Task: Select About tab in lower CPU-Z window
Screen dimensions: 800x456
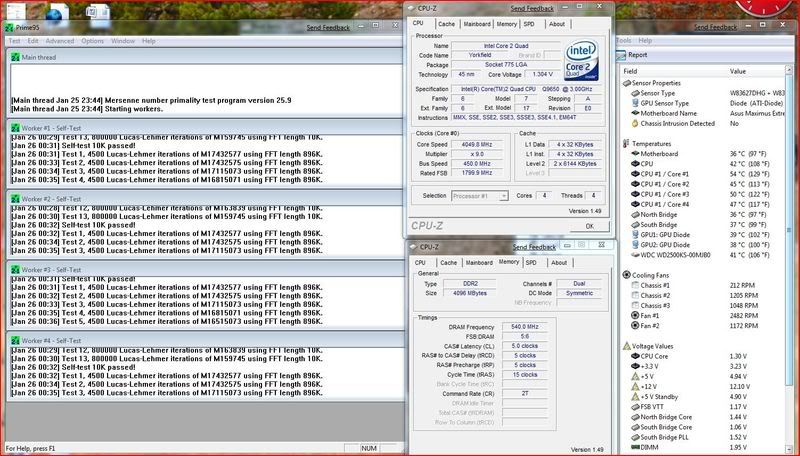Action: point(559,263)
